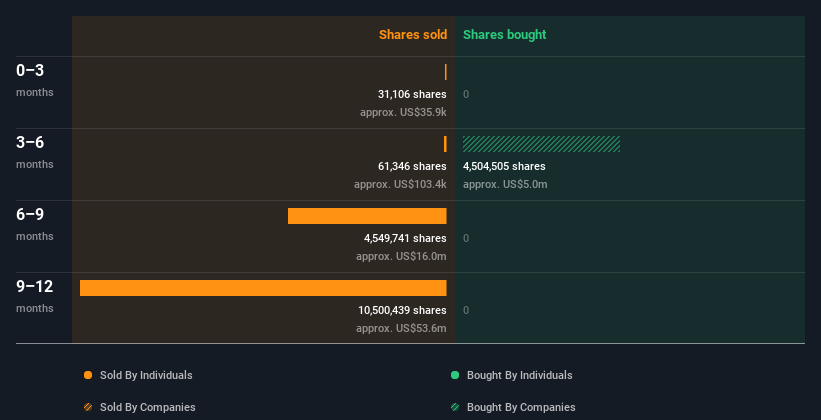Click the solid orange Sold By Individuals legend dot
Screen dimensions: 821x420
(x=88, y=375)
